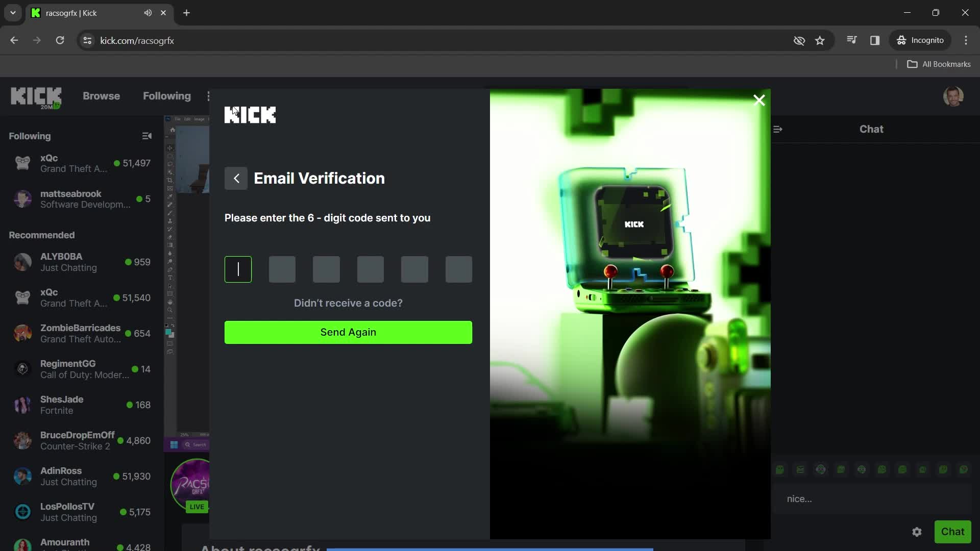Click the Kick logo in top left
Screen dimensions: 980x551
[36, 95]
